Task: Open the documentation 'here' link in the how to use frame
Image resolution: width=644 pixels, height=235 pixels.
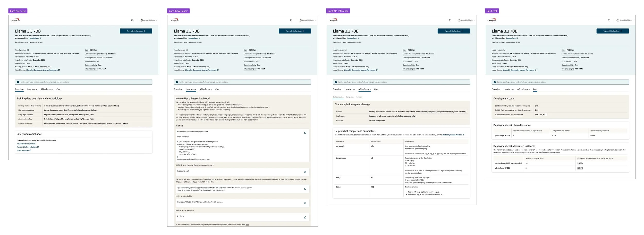Action: tap(247, 225)
